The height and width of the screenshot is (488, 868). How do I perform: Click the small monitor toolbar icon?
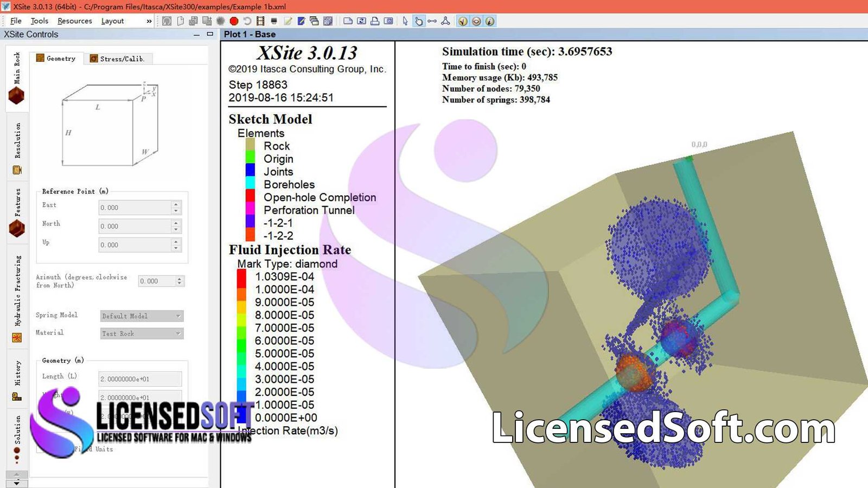point(274,21)
